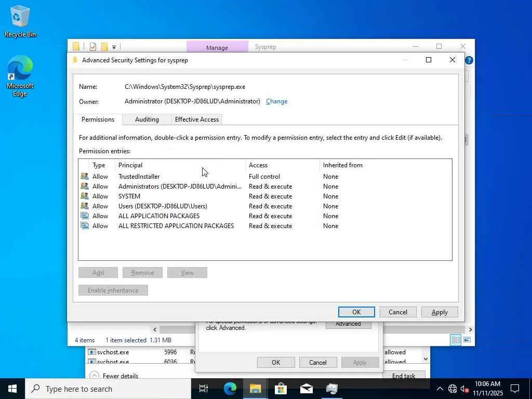Select the TrustedInstaller Full control entry
Viewport: 532px width, 399px height.
point(265,177)
